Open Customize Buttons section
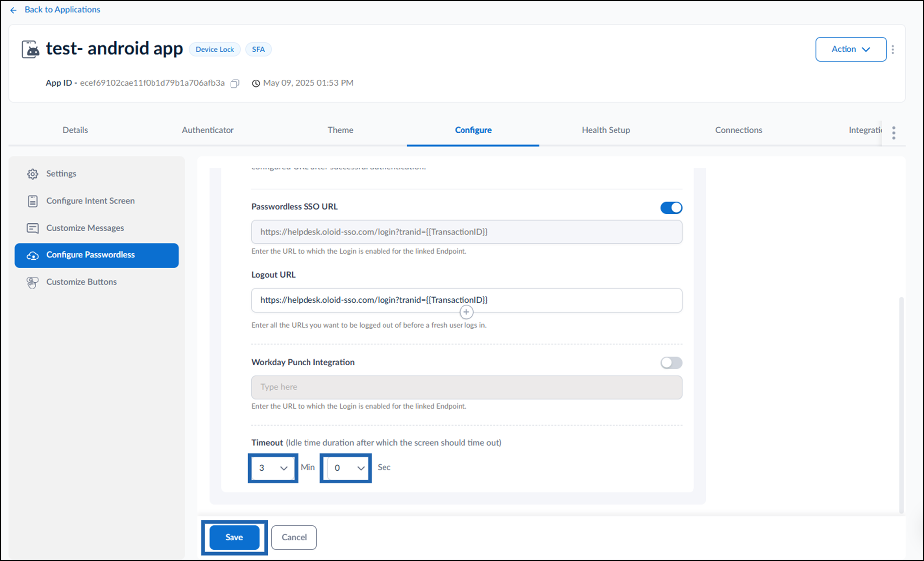Screen dimensions: 924x561 tap(97, 282)
